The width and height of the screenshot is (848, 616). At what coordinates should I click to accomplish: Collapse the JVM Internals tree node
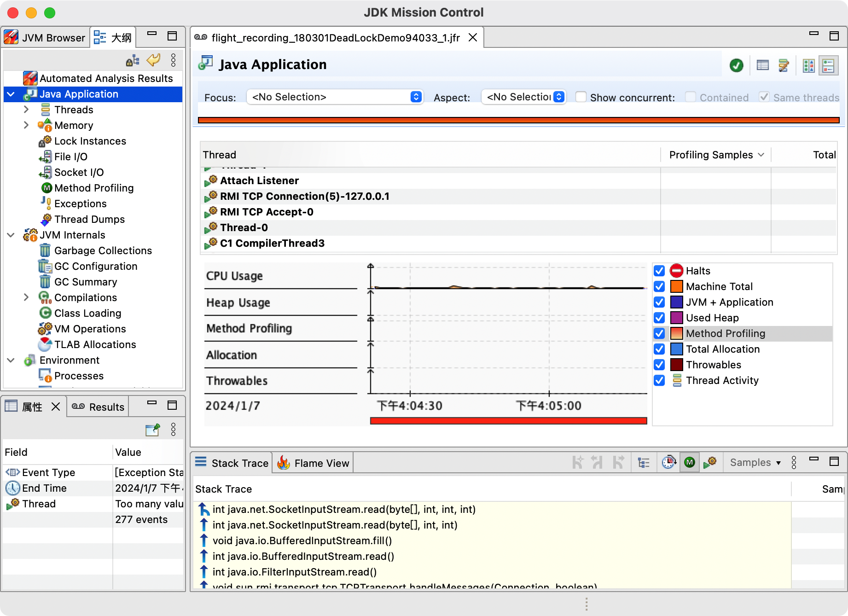click(11, 235)
